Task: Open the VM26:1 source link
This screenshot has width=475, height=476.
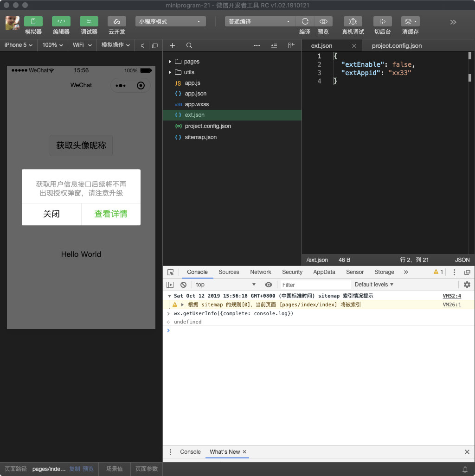Action: 452,305
